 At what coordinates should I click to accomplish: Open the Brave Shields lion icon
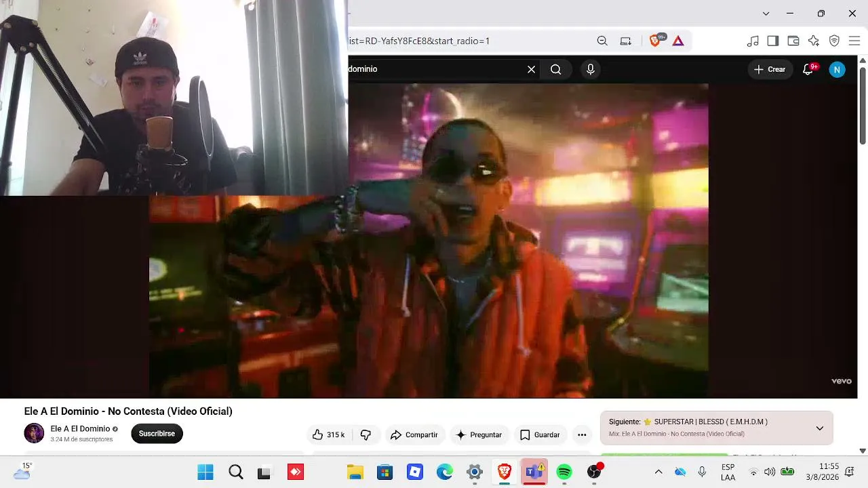(x=656, y=41)
